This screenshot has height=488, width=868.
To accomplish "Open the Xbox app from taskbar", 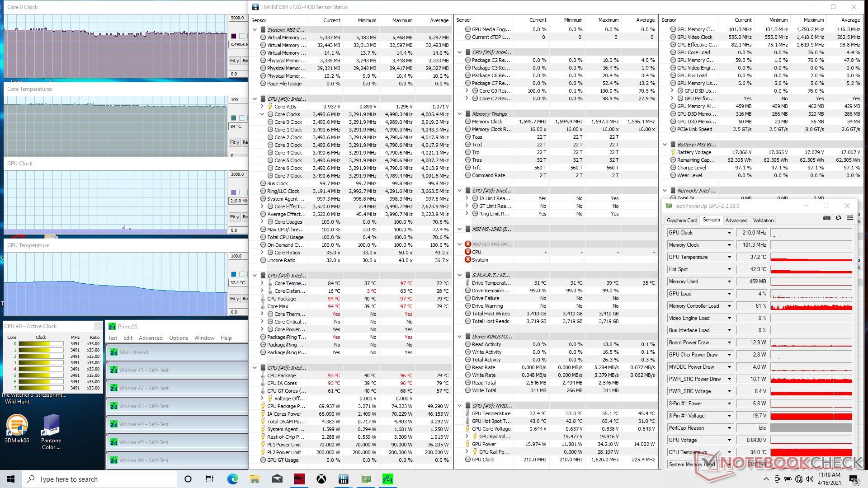I will tap(321, 479).
